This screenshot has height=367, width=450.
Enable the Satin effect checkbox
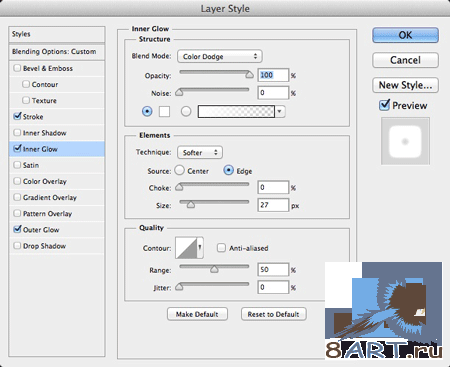[17, 165]
